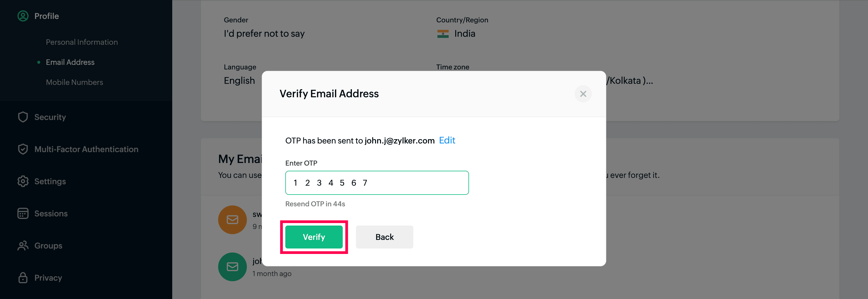Image resolution: width=868 pixels, height=299 pixels.
Task: Open the Multi-Factor Authentication section
Action: [86, 149]
